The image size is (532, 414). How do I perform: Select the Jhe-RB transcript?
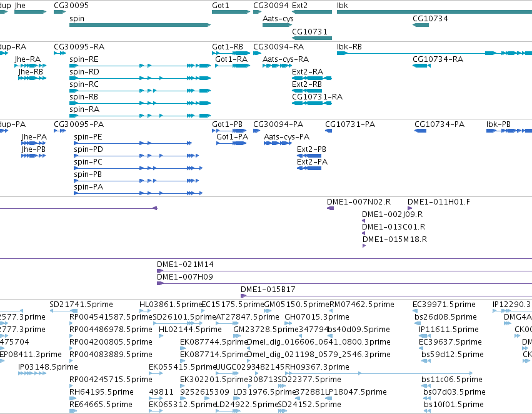[x=33, y=78]
